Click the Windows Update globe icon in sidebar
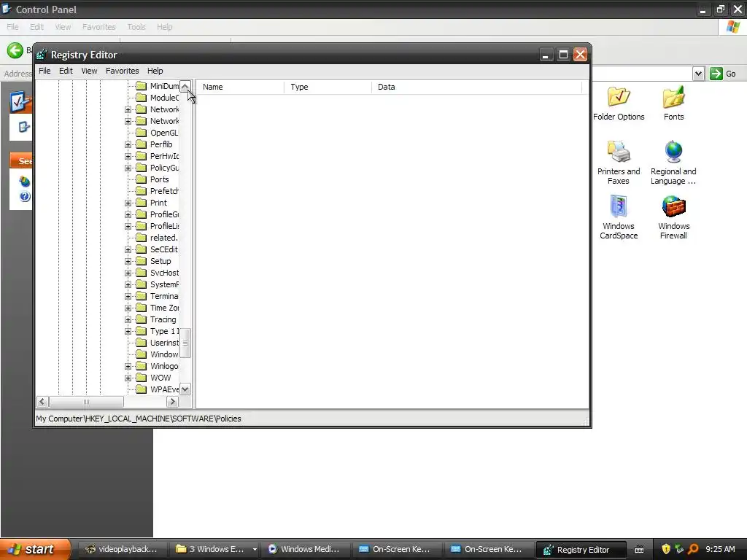Image resolution: width=747 pixels, height=560 pixels. (x=24, y=182)
